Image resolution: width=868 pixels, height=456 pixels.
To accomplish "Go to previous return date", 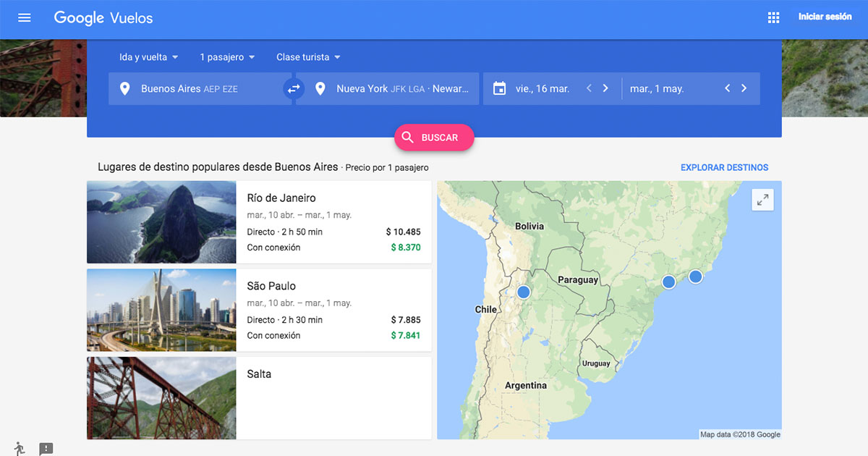I will tap(727, 88).
